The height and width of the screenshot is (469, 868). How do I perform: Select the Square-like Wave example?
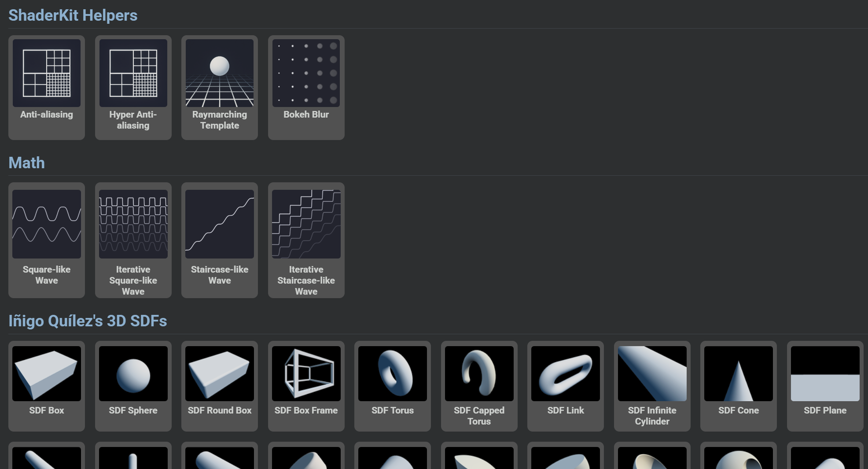point(46,240)
